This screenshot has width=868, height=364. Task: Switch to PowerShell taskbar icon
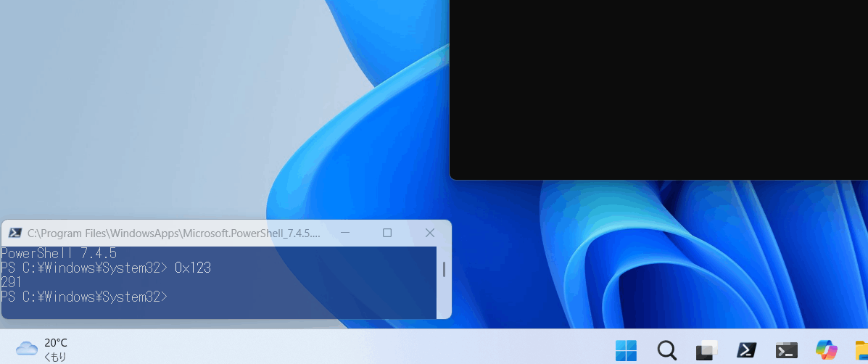coord(747,350)
